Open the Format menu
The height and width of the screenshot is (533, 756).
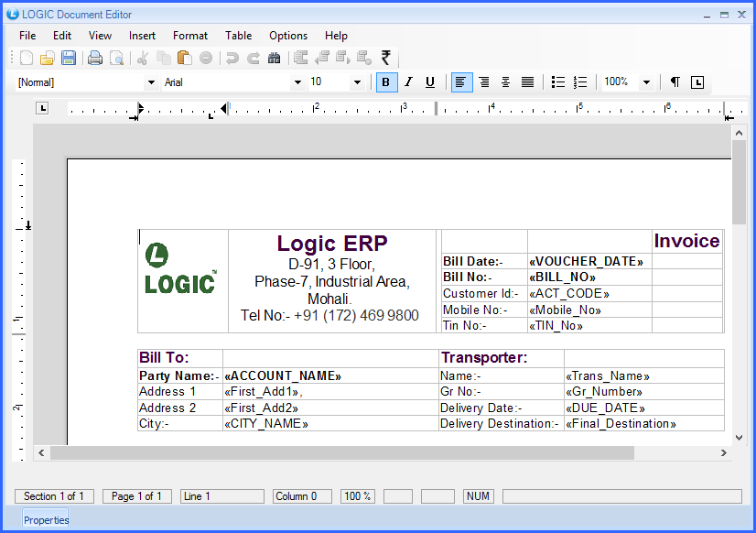point(190,36)
